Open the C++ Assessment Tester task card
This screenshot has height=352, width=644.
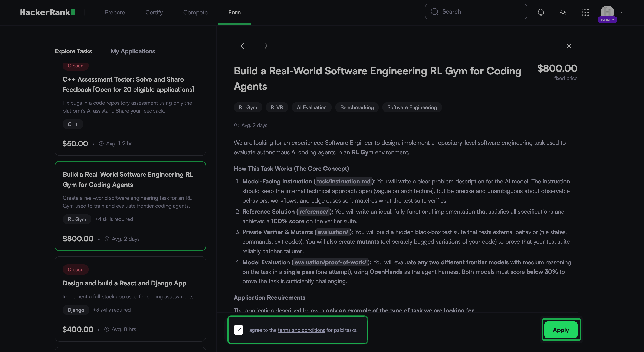pyautogui.click(x=130, y=109)
